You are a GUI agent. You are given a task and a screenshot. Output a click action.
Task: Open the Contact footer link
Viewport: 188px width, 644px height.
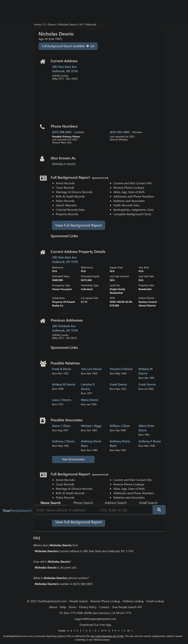[x=104, y=607]
